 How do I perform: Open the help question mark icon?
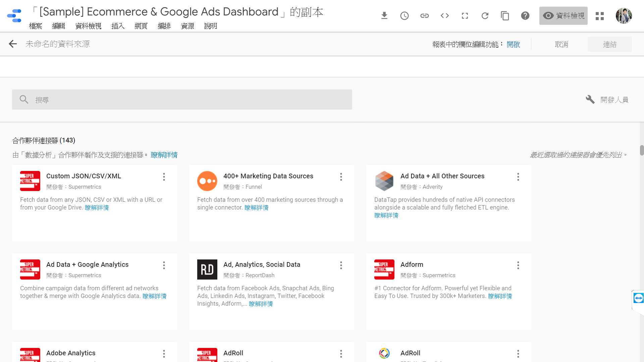coord(525,16)
